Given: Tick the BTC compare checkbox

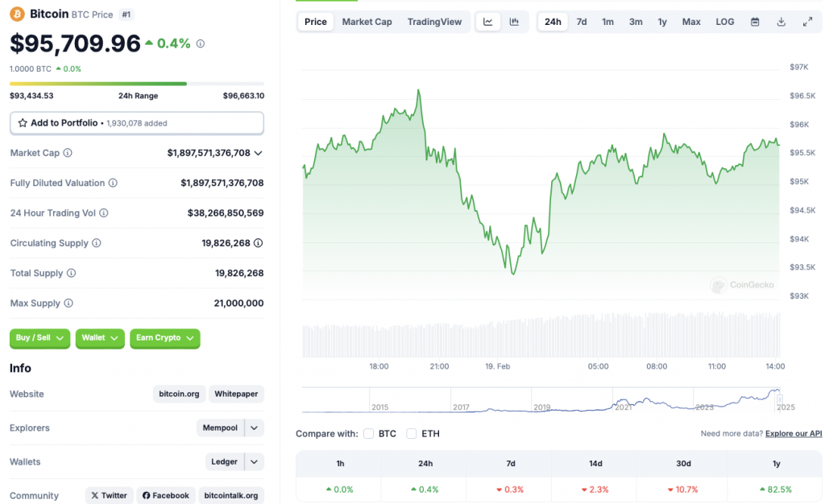Looking at the screenshot, I should [368, 434].
